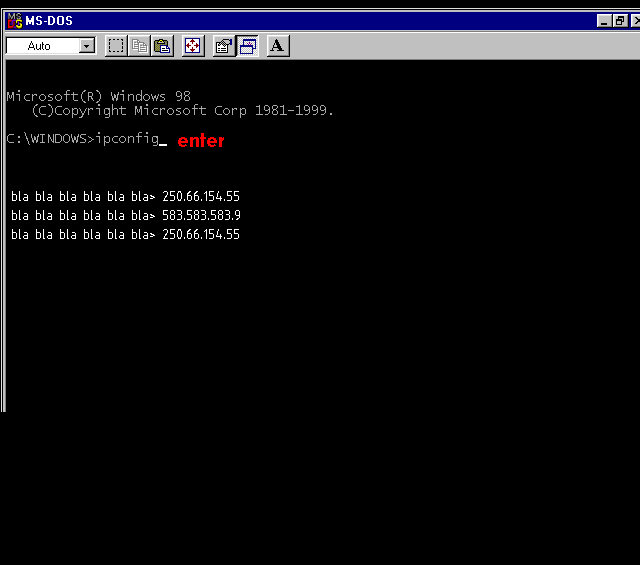Toggle the Background toolbar button

248,46
